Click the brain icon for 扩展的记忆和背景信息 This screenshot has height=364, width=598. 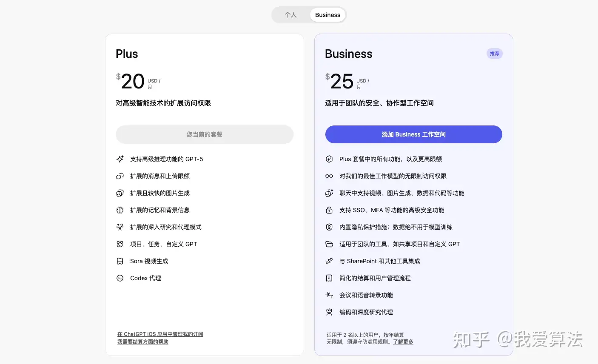[120, 210]
